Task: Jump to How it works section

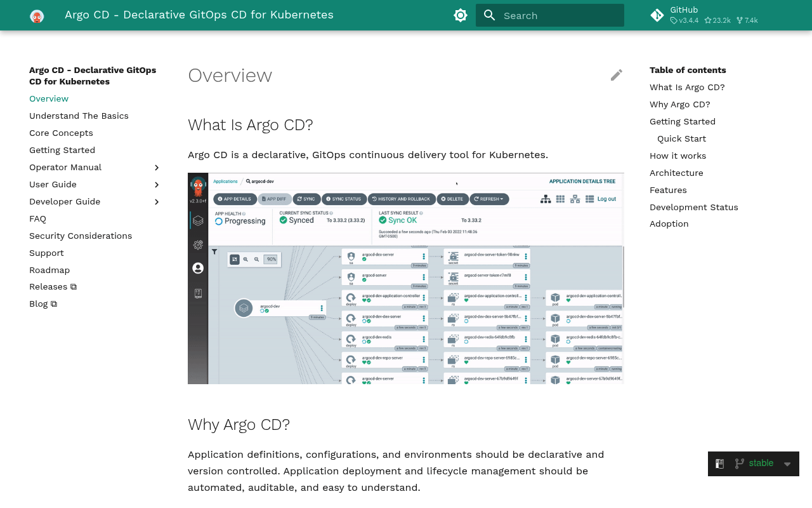Action: (678, 156)
